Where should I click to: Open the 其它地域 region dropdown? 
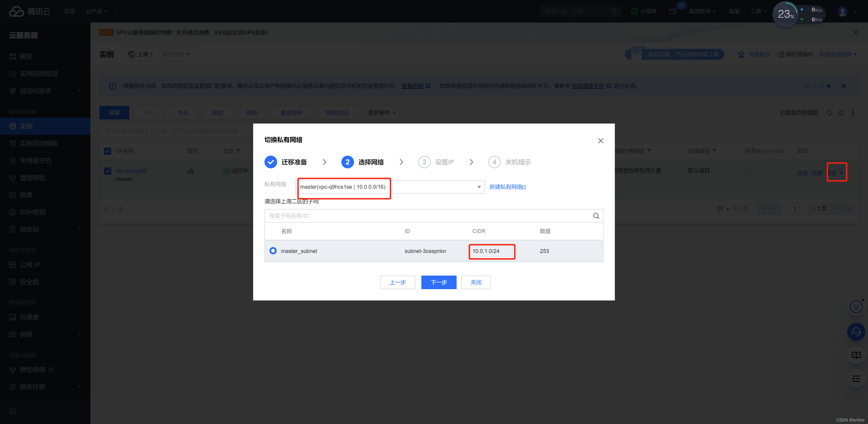tap(176, 54)
